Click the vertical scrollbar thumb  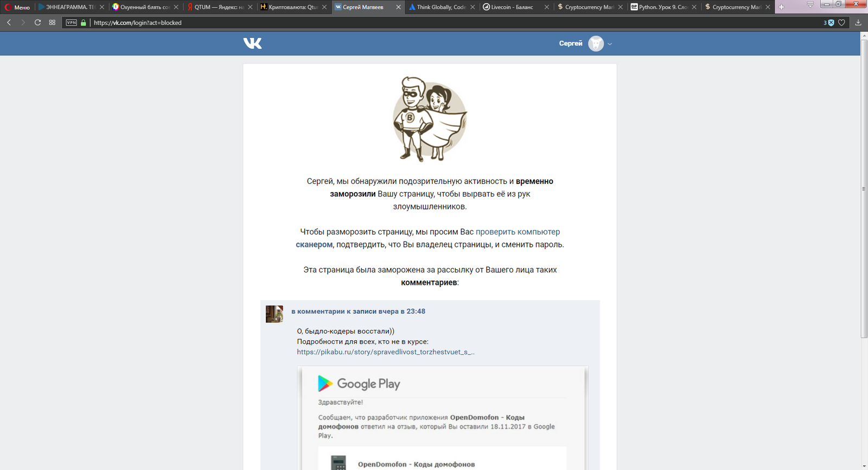864,189
